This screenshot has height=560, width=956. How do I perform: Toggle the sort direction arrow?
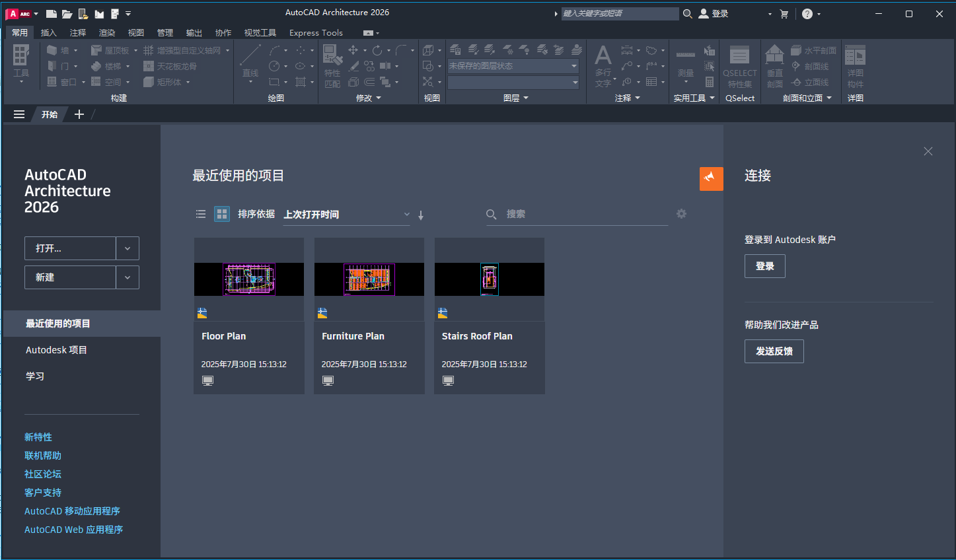[x=421, y=214]
